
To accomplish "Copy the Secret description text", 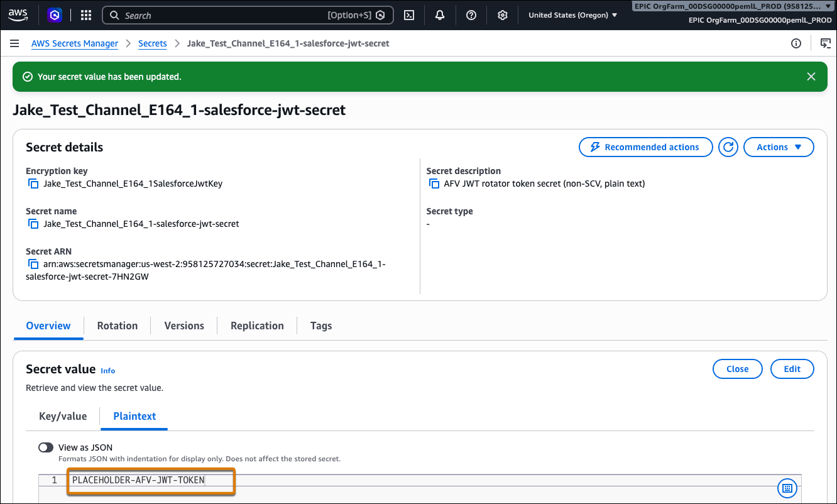I will [x=434, y=184].
